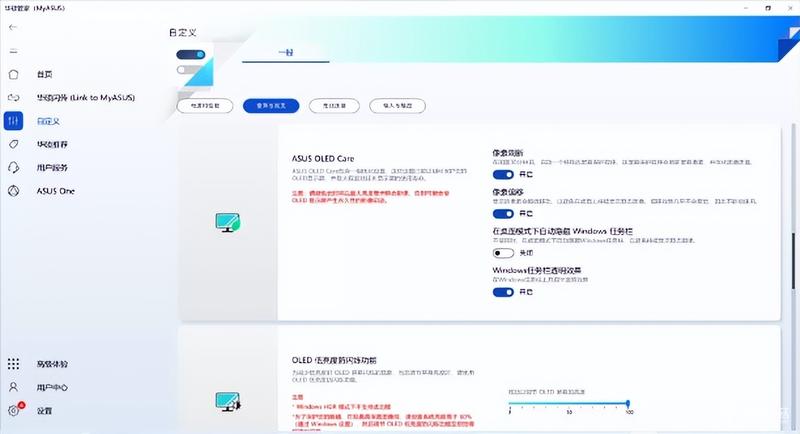
Task: Click the ASUS OLED Care monitor icon
Action: click(x=228, y=222)
